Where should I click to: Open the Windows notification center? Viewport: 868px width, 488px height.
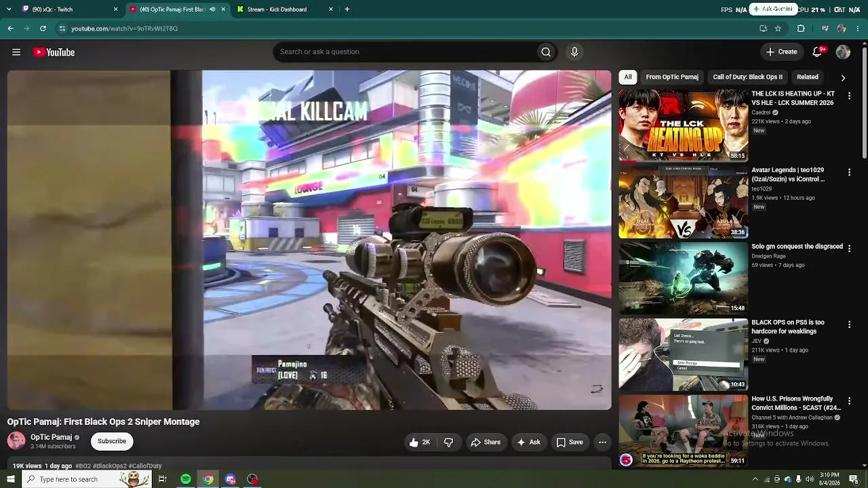(854, 479)
